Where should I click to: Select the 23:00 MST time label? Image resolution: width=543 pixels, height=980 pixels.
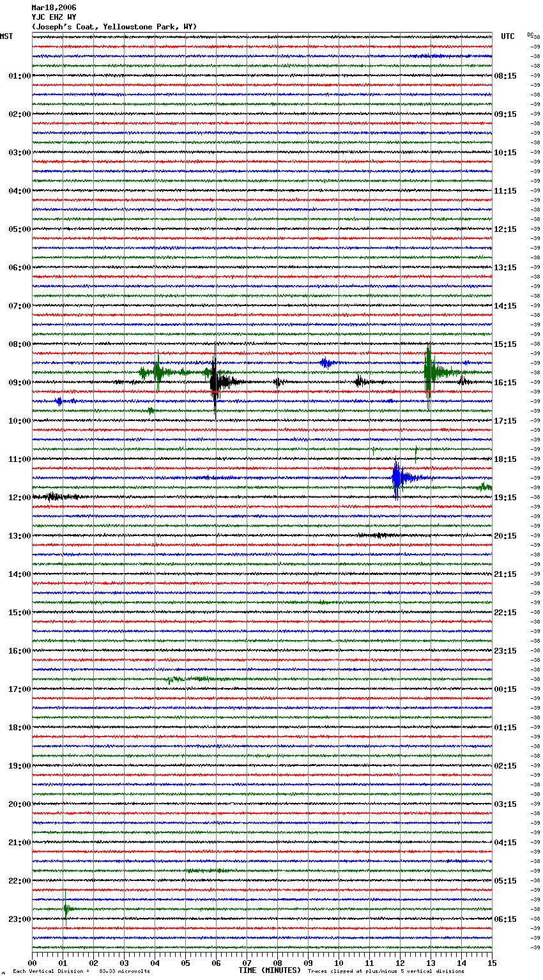(x=20, y=919)
